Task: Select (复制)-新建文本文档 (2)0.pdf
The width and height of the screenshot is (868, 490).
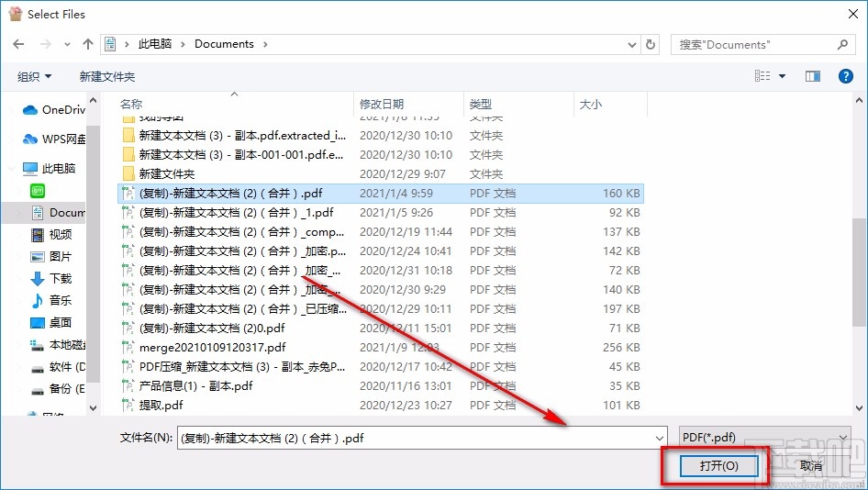Action: click(381, 329)
